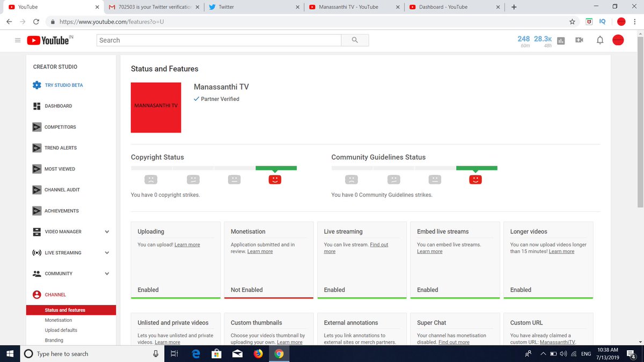This screenshot has height=362, width=644.
Task: Click the browser address bar URL
Action: click(112, 22)
